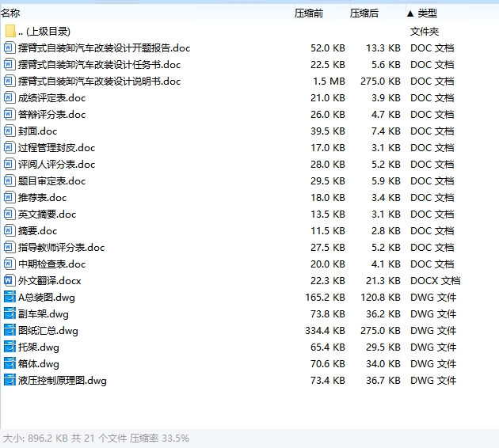The height and width of the screenshot is (448, 499).
Task: Click the doc icon beside 成绩评定表.doc
Action: (x=10, y=97)
